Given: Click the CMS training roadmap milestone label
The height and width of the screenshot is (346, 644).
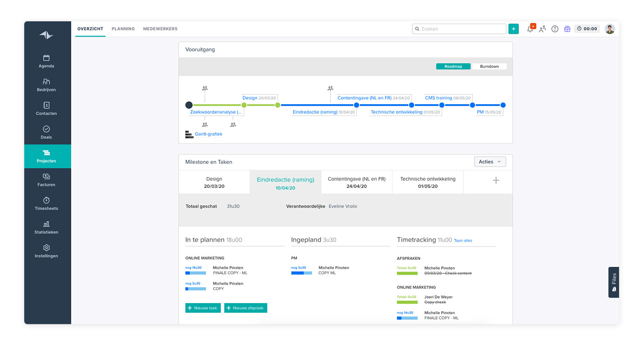Looking at the screenshot, I should click(x=448, y=98).
